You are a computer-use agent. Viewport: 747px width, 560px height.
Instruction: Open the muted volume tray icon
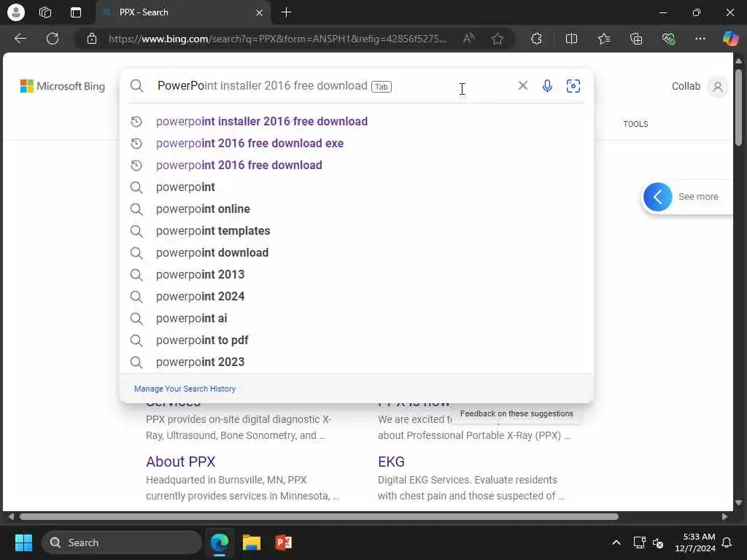(x=659, y=542)
